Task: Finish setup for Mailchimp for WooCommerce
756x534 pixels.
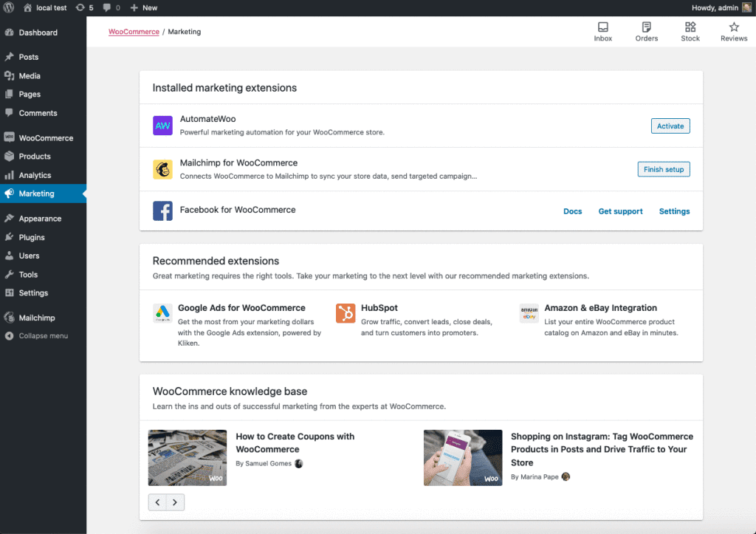Action: pyautogui.click(x=664, y=169)
